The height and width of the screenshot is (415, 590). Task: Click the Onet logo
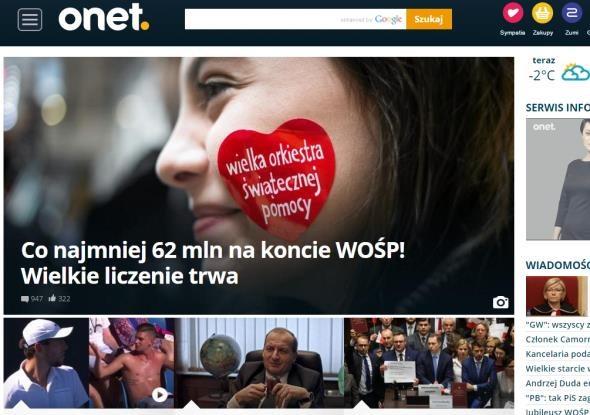[x=104, y=18]
